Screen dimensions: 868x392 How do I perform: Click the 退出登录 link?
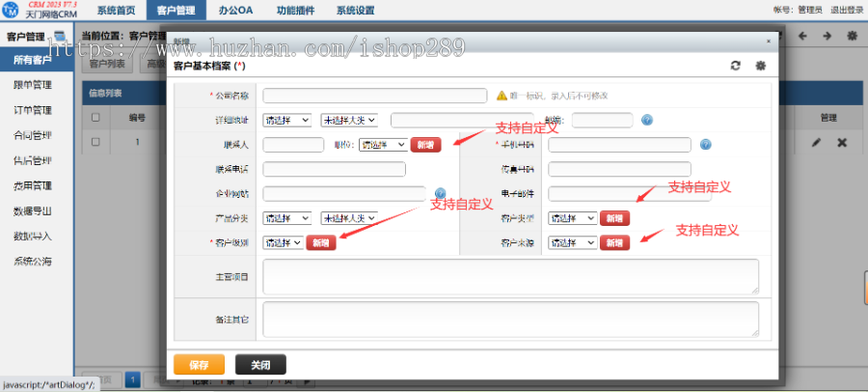[x=847, y=10]
